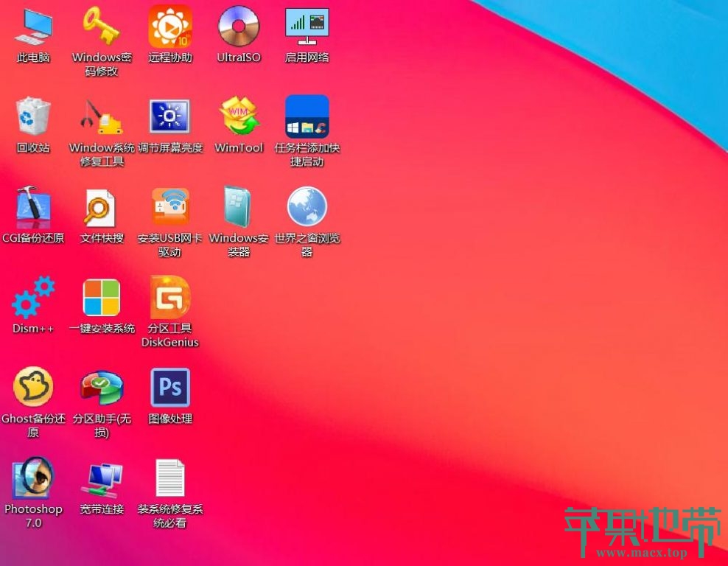
Task: Select the 文件快搜 file search icon
Action: click(102, 208)
